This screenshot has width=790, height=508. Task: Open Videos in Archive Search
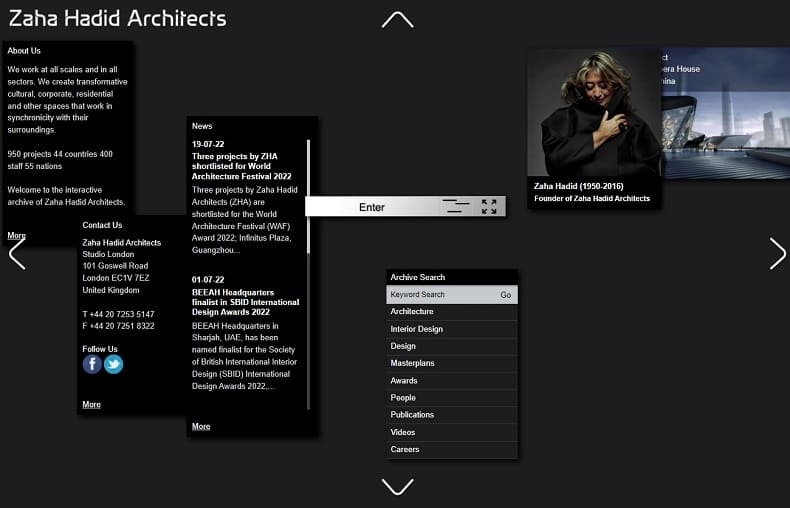click(452, 432)
